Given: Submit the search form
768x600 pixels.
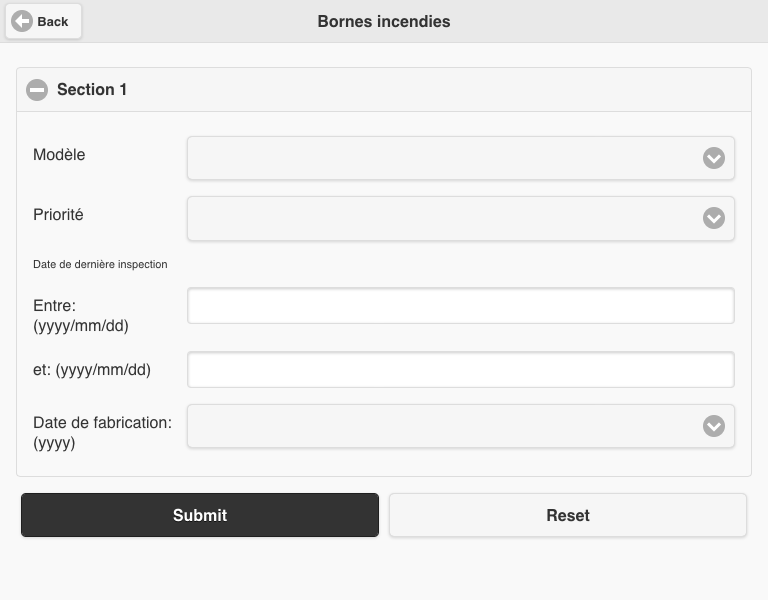Looking at the screenshot, I should click(200, 515).
